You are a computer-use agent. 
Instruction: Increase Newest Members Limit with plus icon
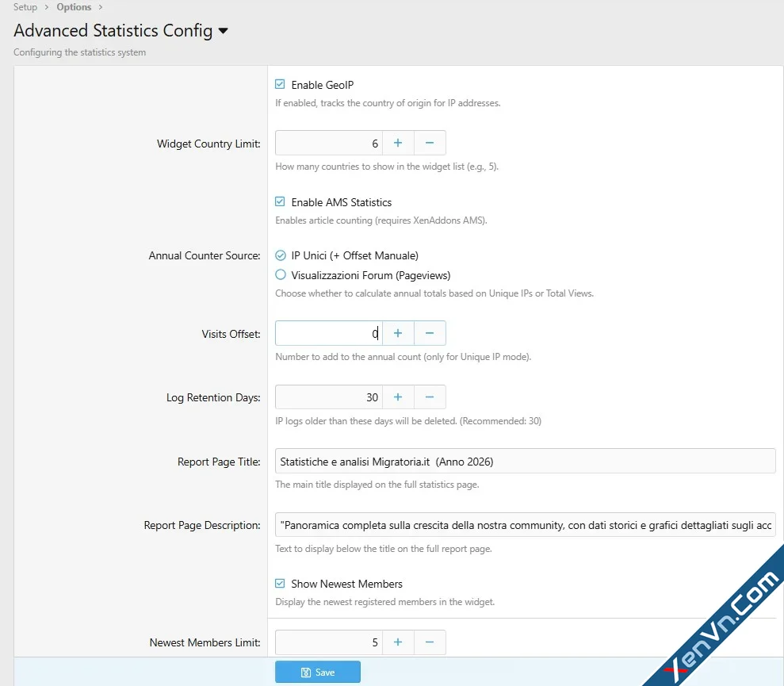pos(398,642)
